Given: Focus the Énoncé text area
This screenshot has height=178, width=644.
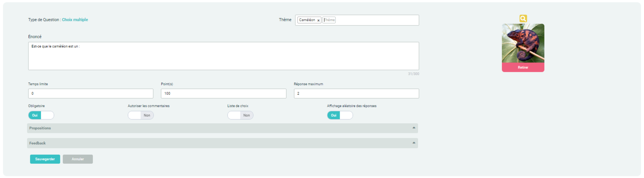Looking at the screenshot, I should point(223,56).
